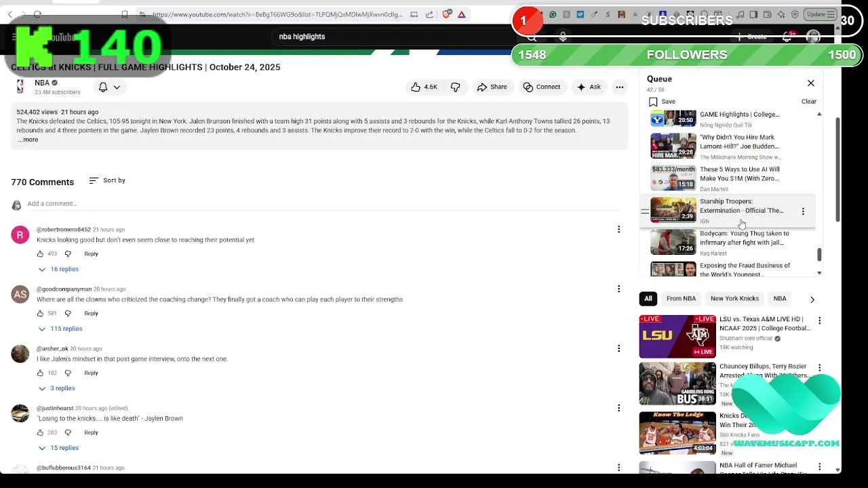
Task: Close the Queue panel
Action: point(811,83)
